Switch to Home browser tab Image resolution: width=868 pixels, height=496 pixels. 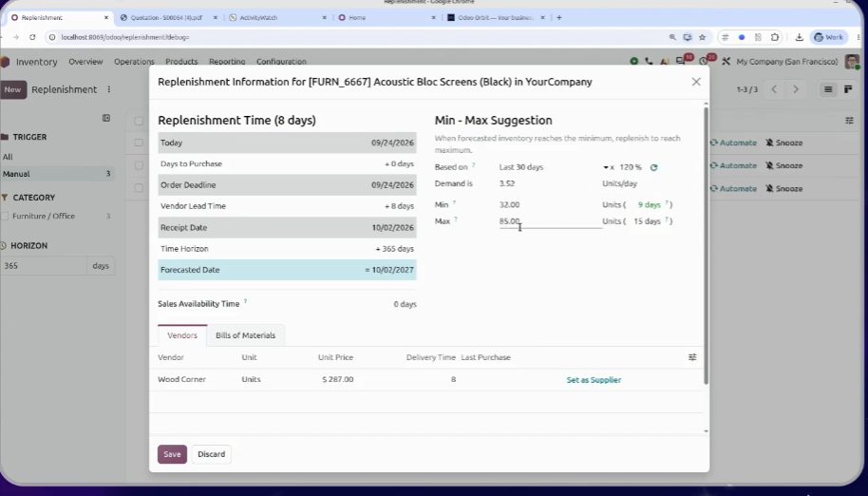click(x=387, y=18)
